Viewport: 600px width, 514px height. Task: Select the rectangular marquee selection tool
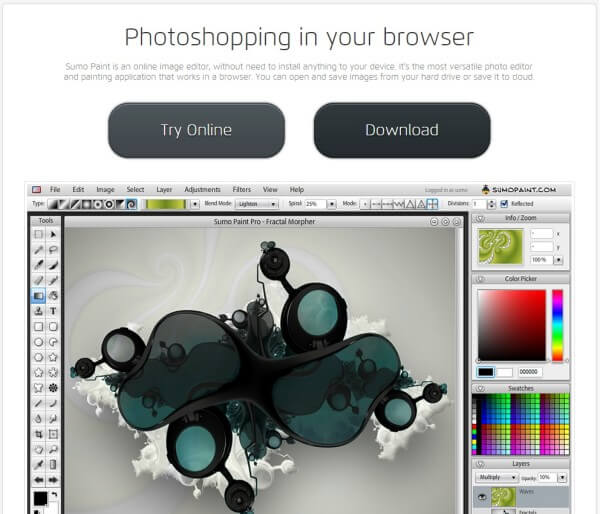point(38,234)
